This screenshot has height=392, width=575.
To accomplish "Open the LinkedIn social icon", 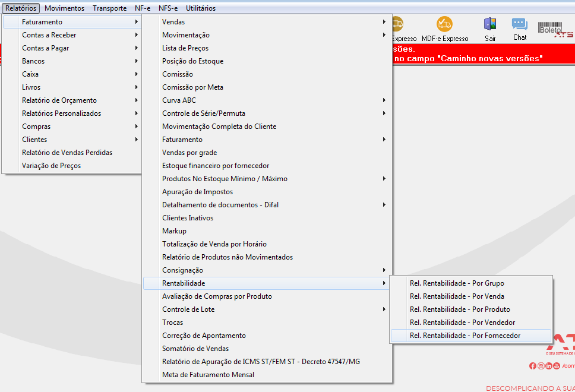I will [549, 366].
